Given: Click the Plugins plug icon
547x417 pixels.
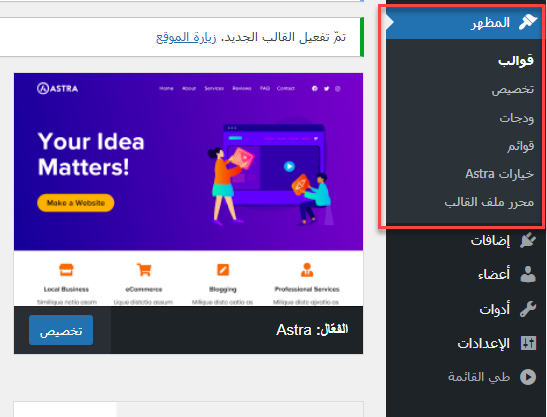Looking at the screenshot, I should (528, 240).
